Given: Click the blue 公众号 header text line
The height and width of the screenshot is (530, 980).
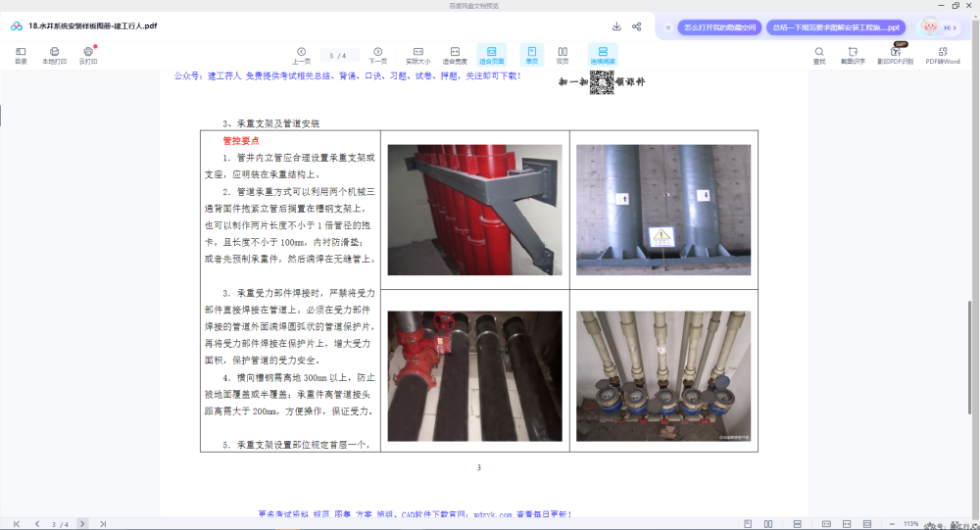Looking at the screenshot, I should click(348, 76).
